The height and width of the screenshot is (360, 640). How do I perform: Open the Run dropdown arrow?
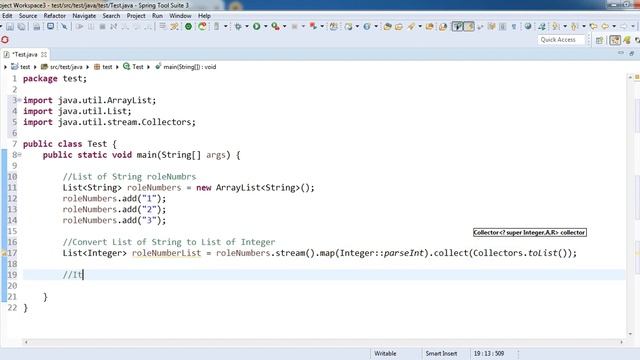(265, 27)
